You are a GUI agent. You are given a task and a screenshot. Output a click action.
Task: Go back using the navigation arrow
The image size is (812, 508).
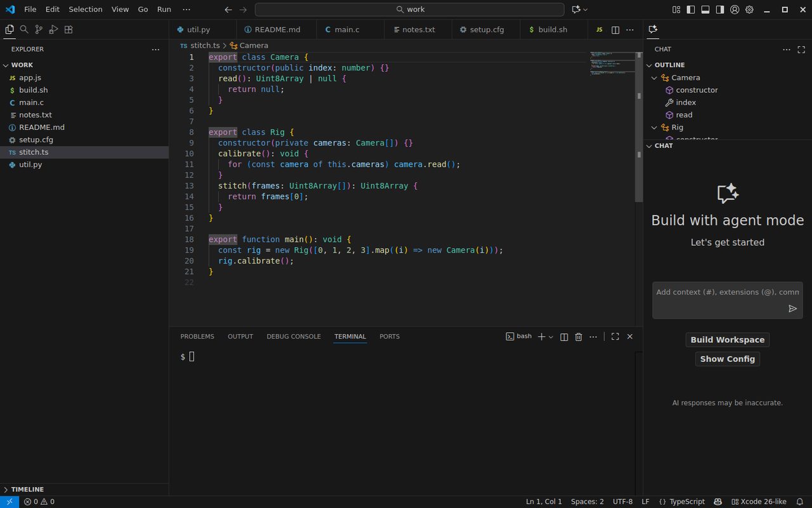point(228,10)
